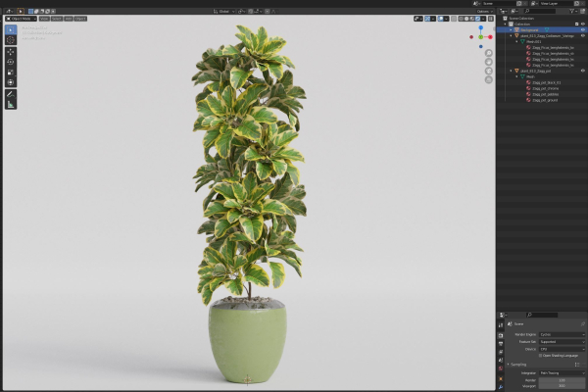Toggle viewport gizmos button
Screen dimensions: 588x392
[427, 19]
